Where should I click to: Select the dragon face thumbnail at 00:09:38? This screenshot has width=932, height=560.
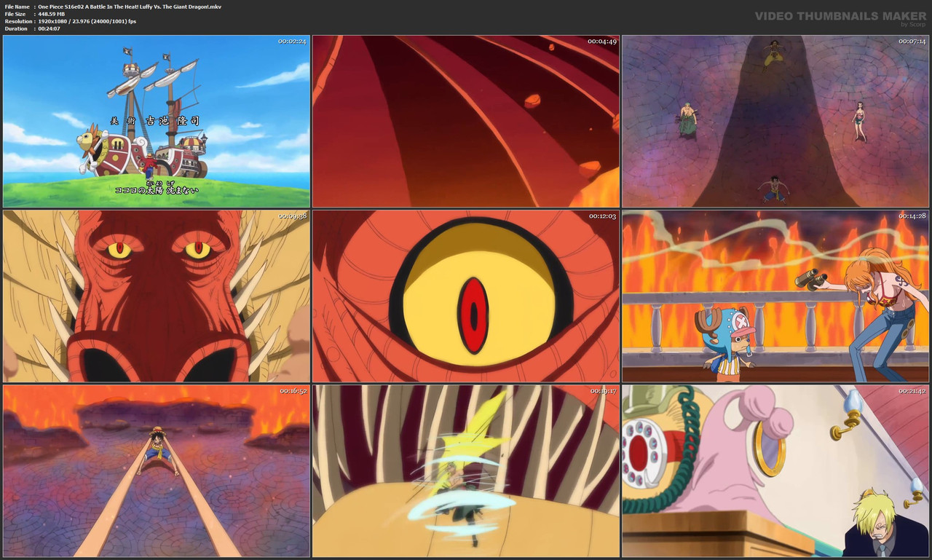[x=156, y=294]
